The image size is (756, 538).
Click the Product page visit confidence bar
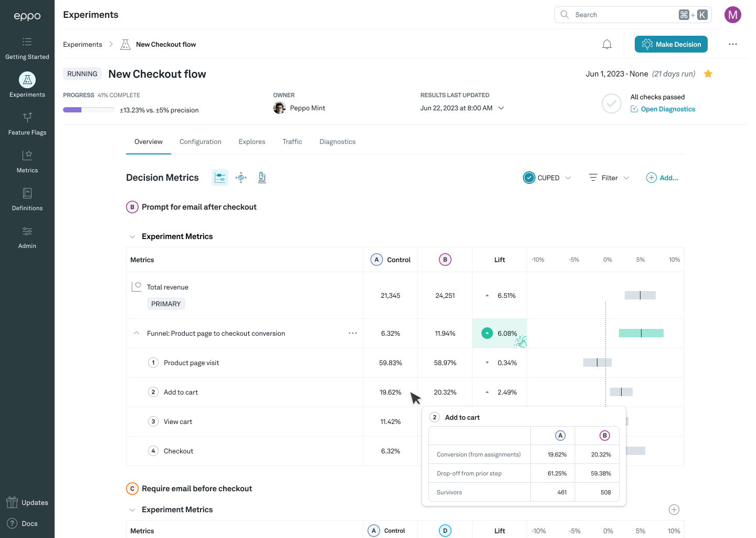(x=597, y=363)
